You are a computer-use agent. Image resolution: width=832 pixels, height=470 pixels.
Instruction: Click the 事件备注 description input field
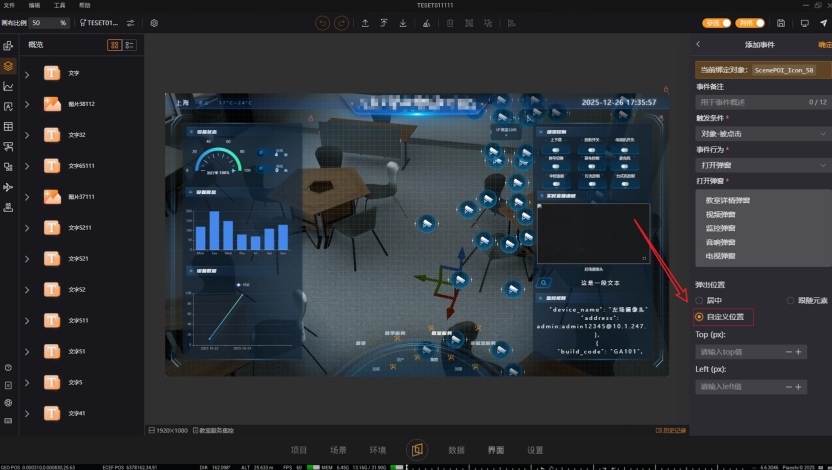click(x=763, y=102)
